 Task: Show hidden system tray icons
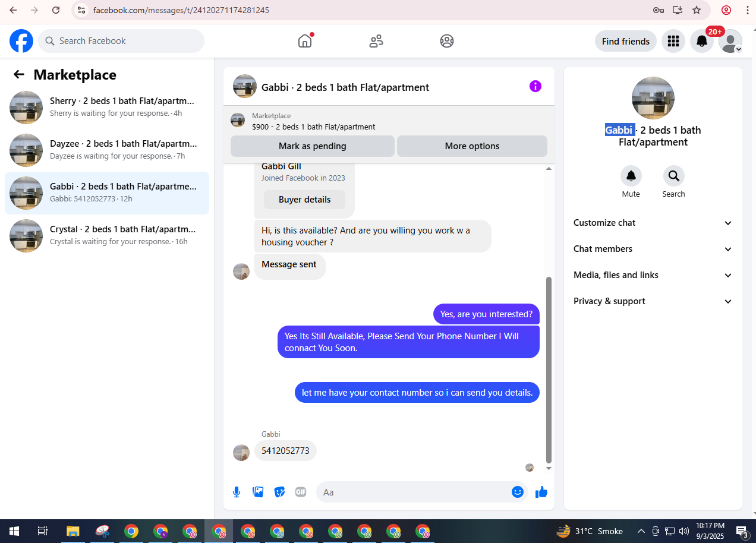(641, 531)
